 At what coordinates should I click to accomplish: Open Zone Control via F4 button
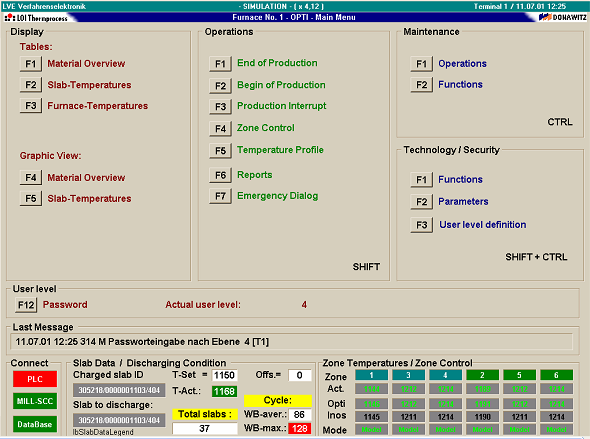point(220,129)
